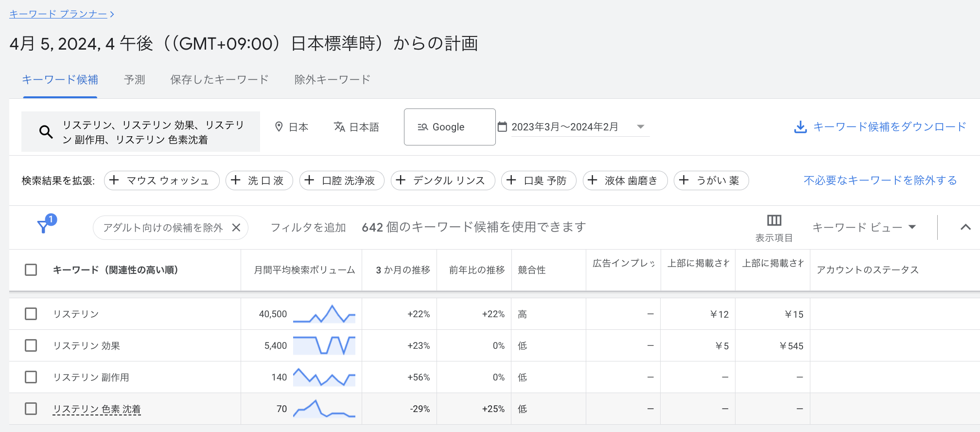
Task: Click the plus icon on 液体 歯磨き chip
Action: point(593,180)
